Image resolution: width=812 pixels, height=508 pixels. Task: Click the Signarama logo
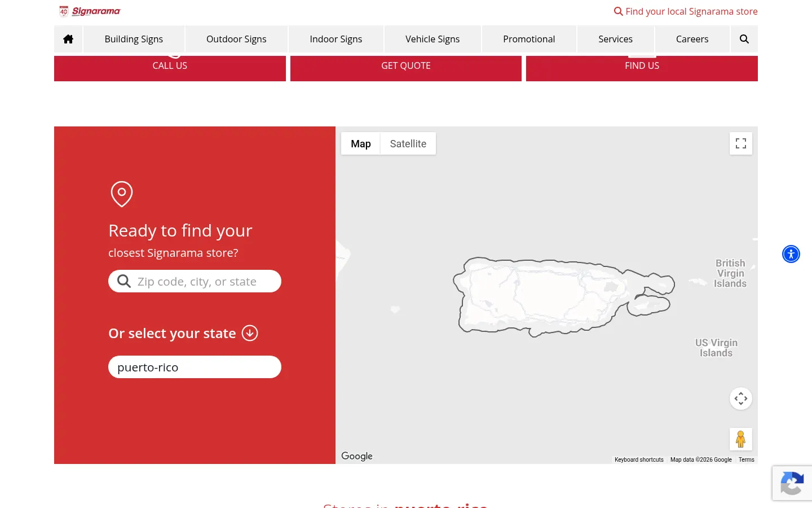(90, 11)
